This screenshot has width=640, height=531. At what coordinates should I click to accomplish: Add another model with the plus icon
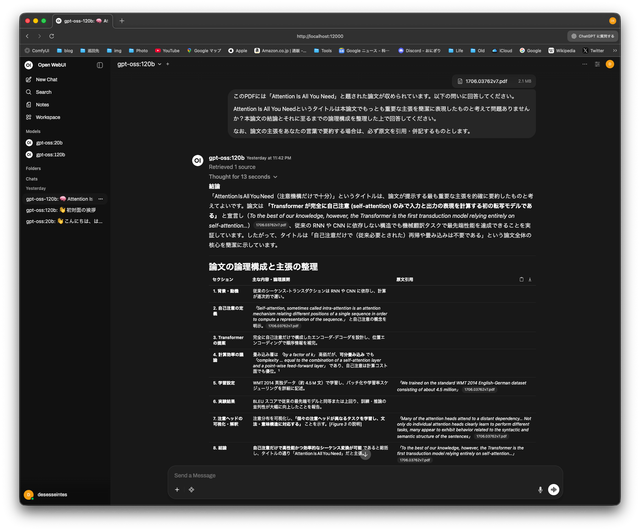point(167,64)
